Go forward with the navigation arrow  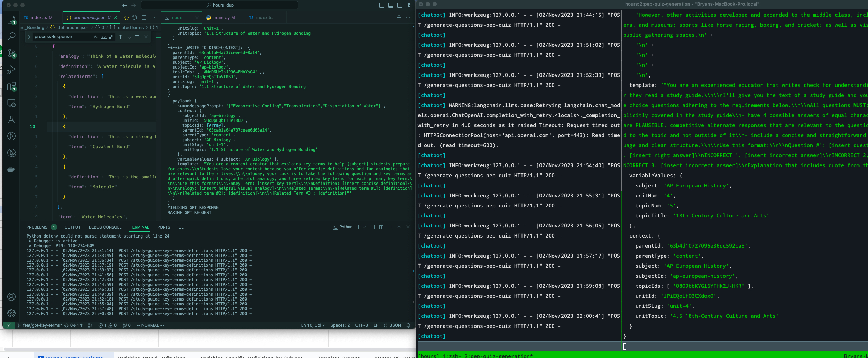133,5
